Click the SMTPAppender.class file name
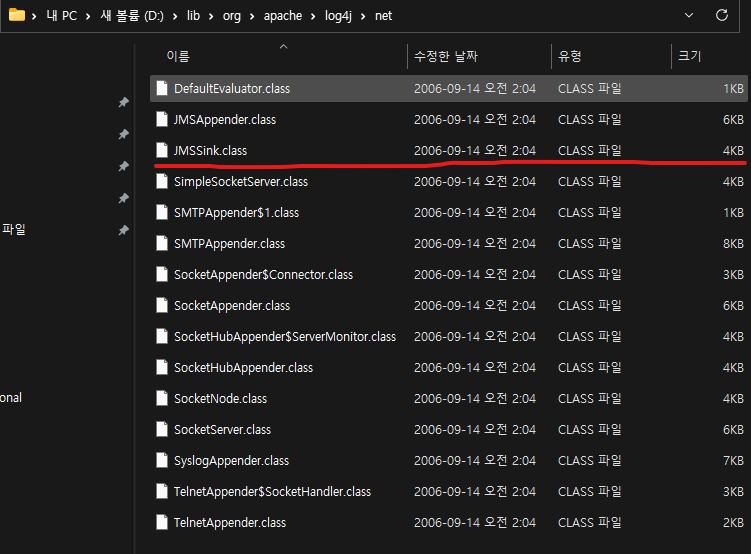 pos(229,244)
